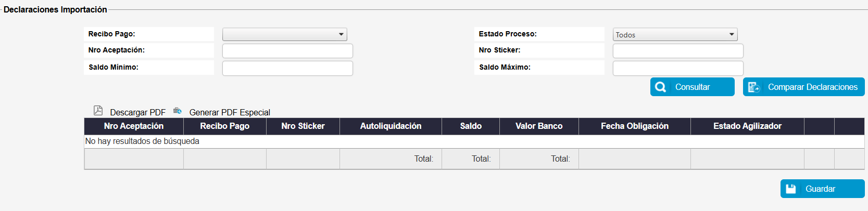Click the Autoliquidación column header
This screenshot has height=211, width=868.
pos(391,126)
